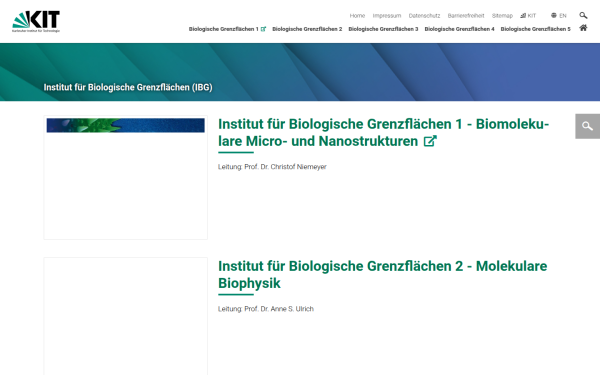Image resolution: width=600 pixels, height=375 pixels.
Task: Select Biologische Grenzflächen 3 menu item
Action: click(x=383, y=29)
